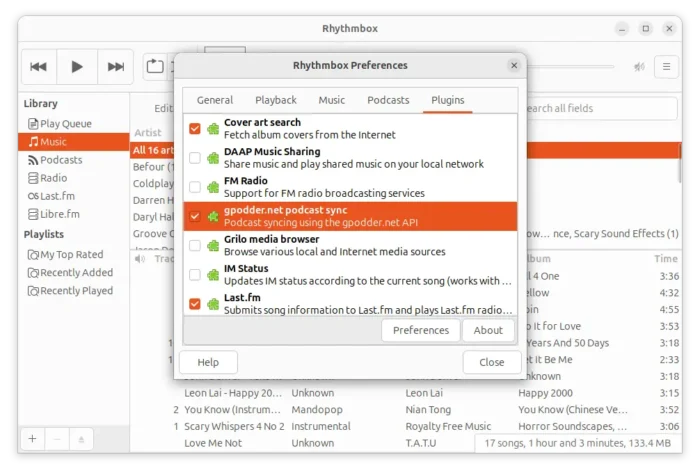This screenshot has width=700, height=473.
Task: Click the playback position slider
Action: click(571, 66)
